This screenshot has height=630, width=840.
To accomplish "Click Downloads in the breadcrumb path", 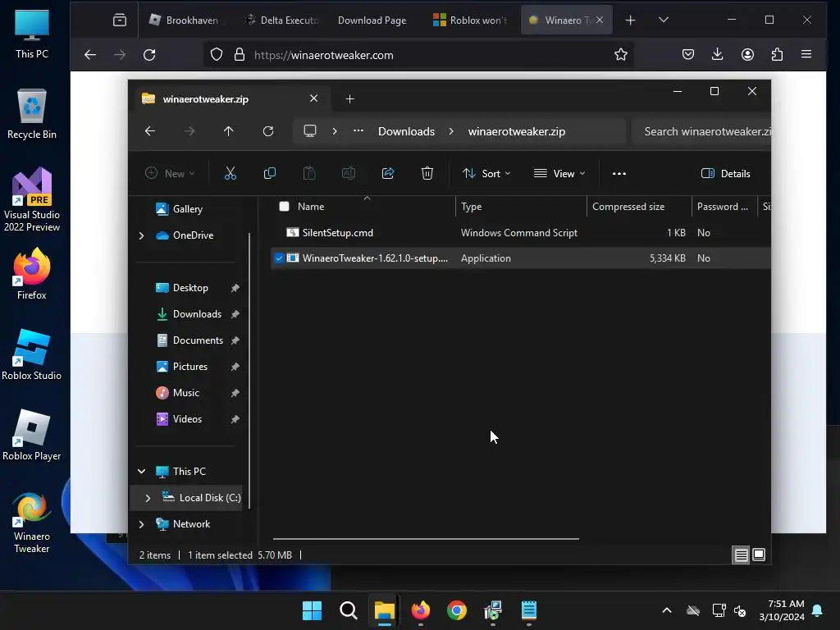I will tap(407, 131).
